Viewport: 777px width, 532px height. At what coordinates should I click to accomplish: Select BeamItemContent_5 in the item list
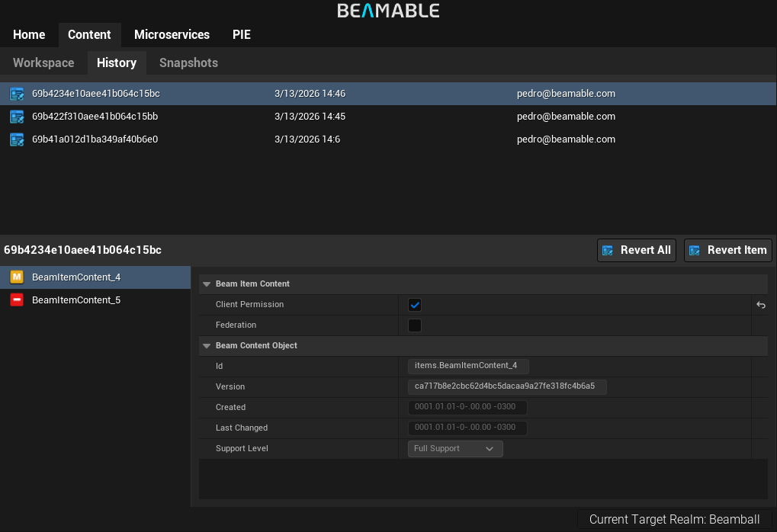76,300
